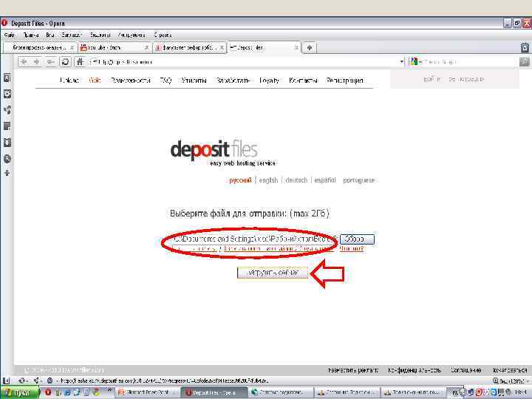Open Соглашение footer link
This screenshot has height=399, width=532.
coord(465,370)
